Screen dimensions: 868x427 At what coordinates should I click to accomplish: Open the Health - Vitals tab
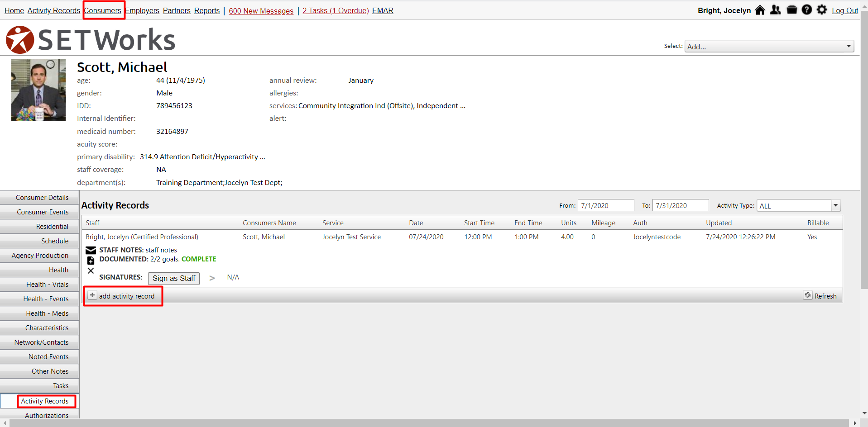click(x=39, y=285)
